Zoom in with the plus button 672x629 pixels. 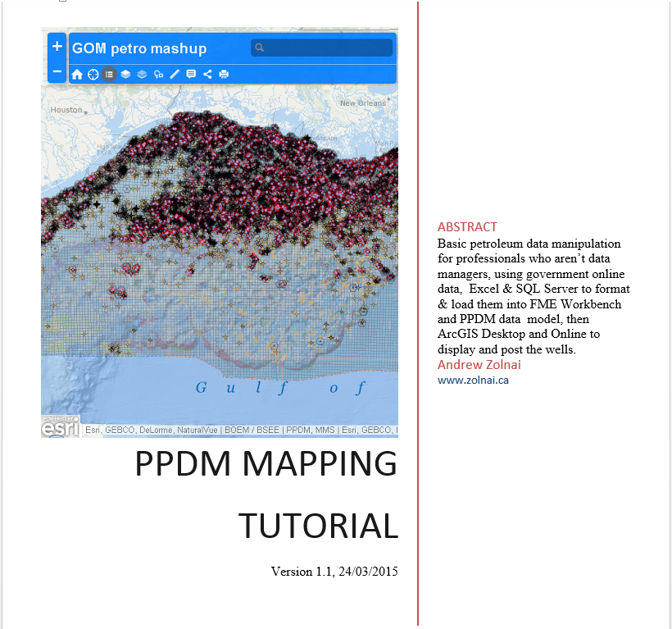56,45
